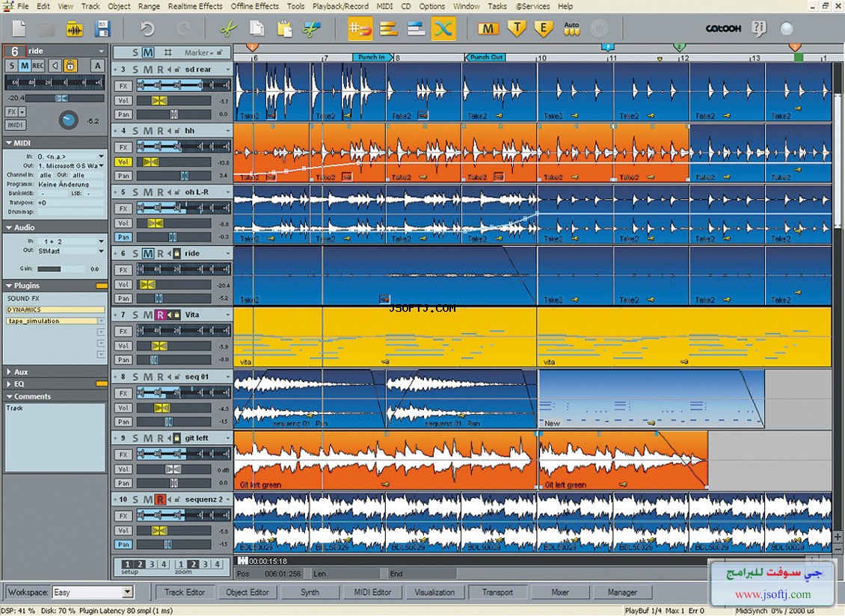The height and width of the screenshot is (616, 845).
Task: Open the Playback/Record menu
Action: 340,7
